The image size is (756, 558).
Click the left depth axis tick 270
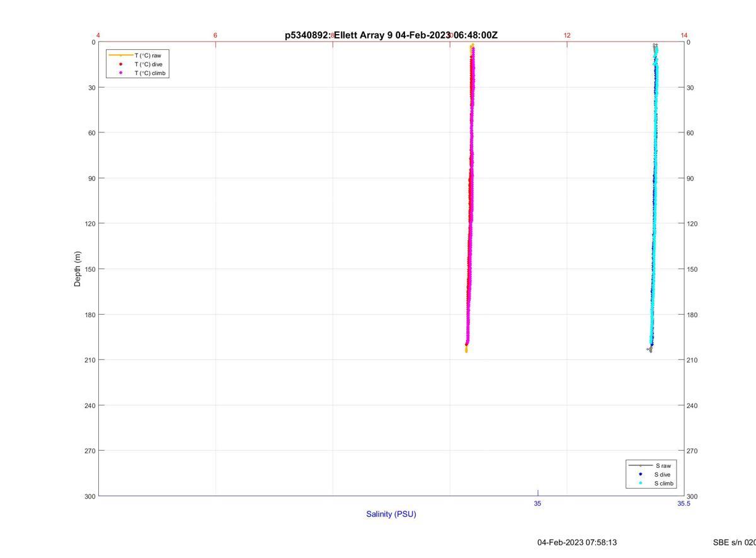tap(90, 451)
